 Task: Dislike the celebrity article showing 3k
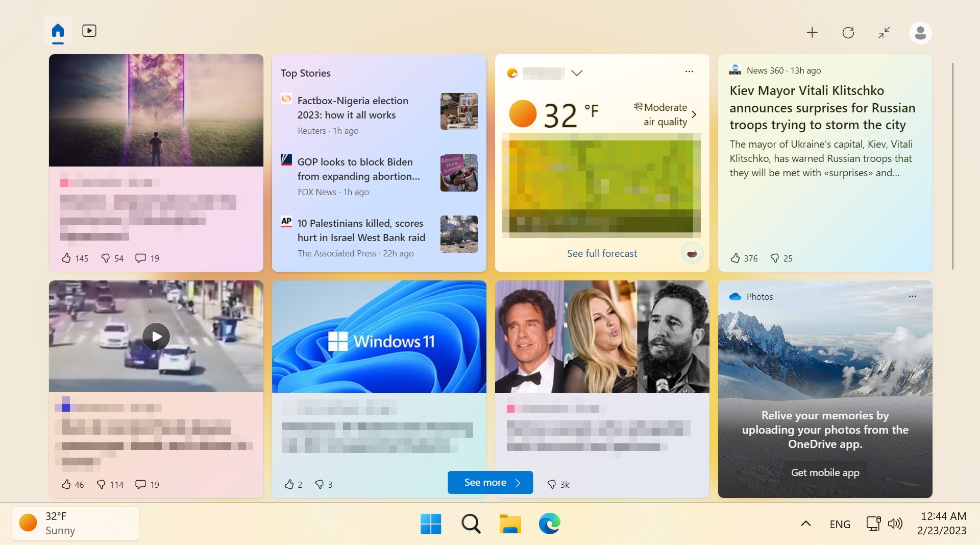[x=558, y=485]
